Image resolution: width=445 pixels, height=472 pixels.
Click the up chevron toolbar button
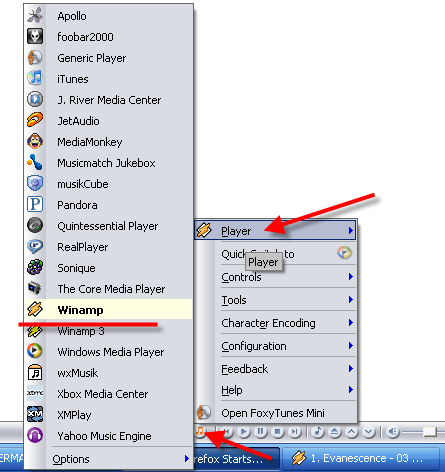(x=351, y=432)
